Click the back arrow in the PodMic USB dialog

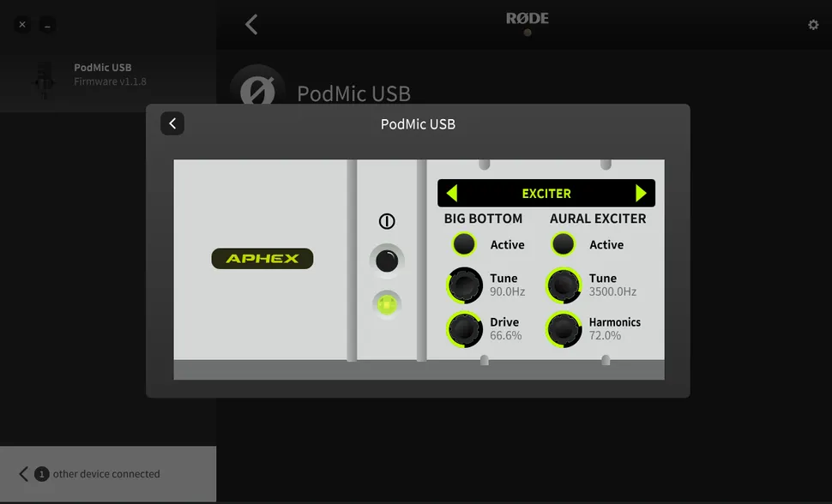click(172, 123)
